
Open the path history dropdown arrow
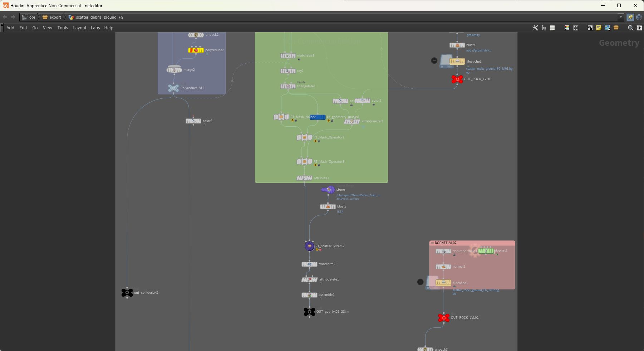621,17
